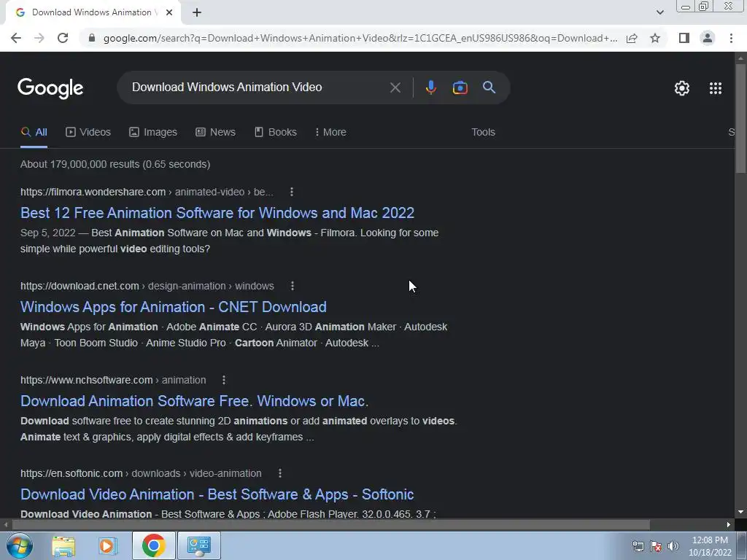The height and width of the screenshot is (560, 747).
Task: Open the Action Center flag tray icon
Action: [x=656, y=546]
